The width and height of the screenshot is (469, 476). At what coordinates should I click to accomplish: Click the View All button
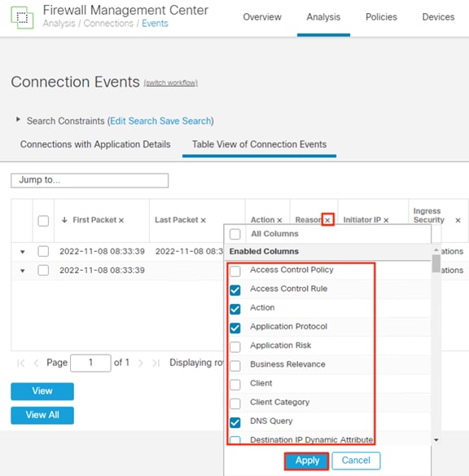pos(42,416)
